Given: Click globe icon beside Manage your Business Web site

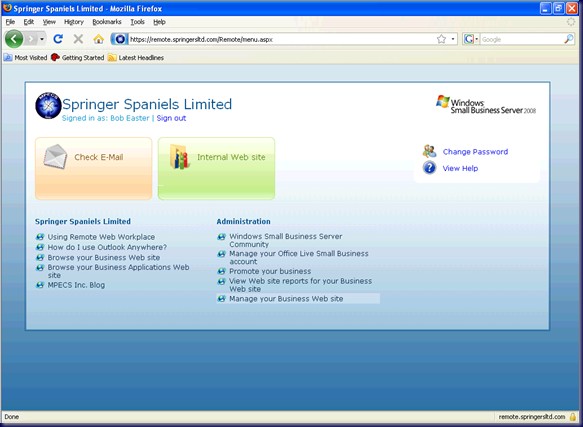Looking at the screenshot, I should pyautogui.click(x=221, y=299).
